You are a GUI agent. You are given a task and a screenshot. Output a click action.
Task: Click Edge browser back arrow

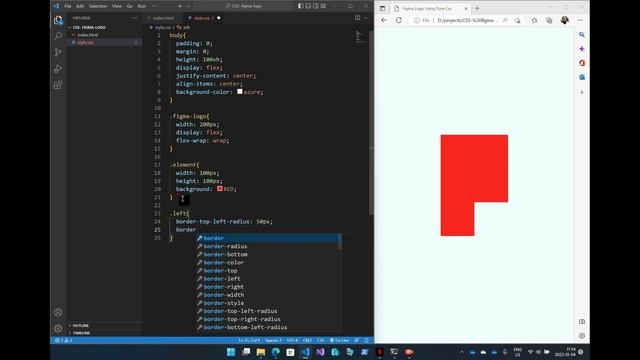click(384, 20)
